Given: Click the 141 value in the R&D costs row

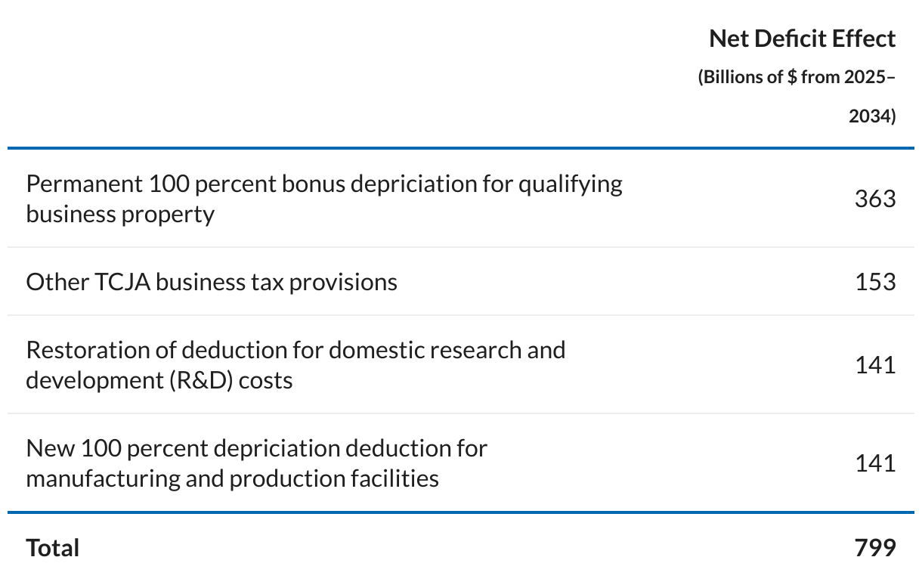Looking at the screenshot, I should click(x=874, y=365).
